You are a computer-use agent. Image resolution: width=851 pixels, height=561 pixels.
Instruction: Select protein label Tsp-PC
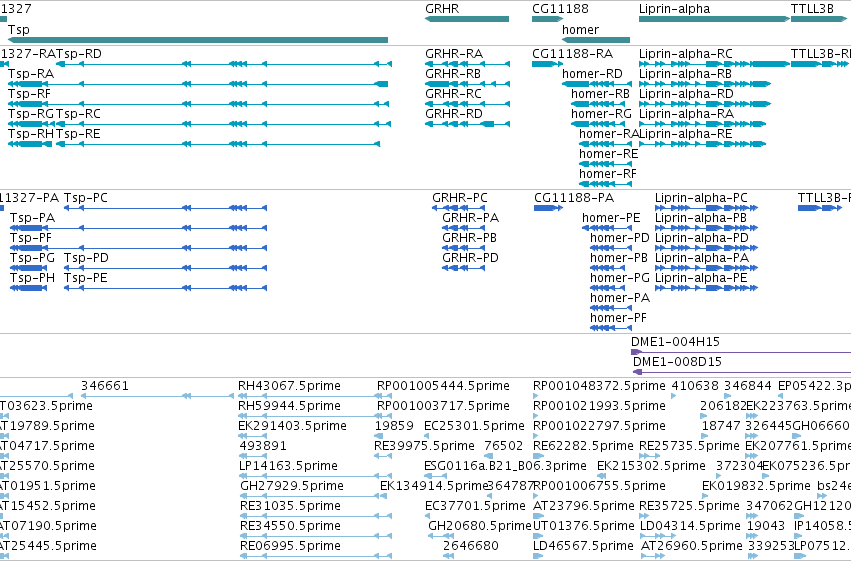[x=86, y=198]
